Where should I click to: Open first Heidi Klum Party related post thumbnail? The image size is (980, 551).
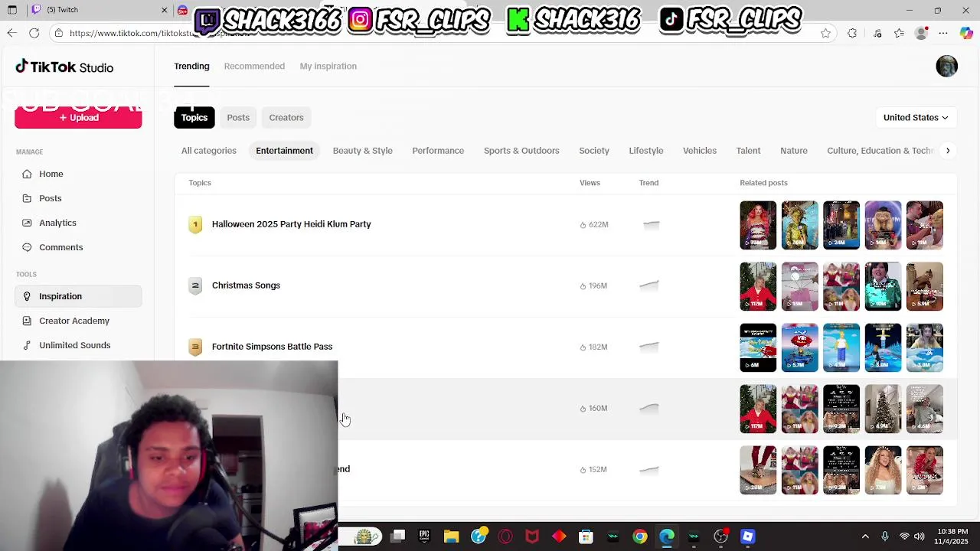758,225
